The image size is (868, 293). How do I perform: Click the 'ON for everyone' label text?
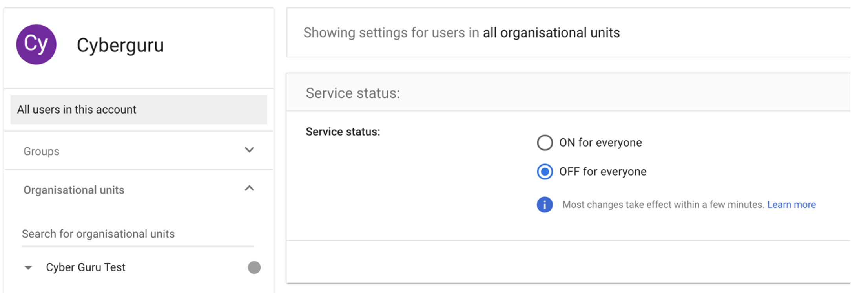pos(600,143)
